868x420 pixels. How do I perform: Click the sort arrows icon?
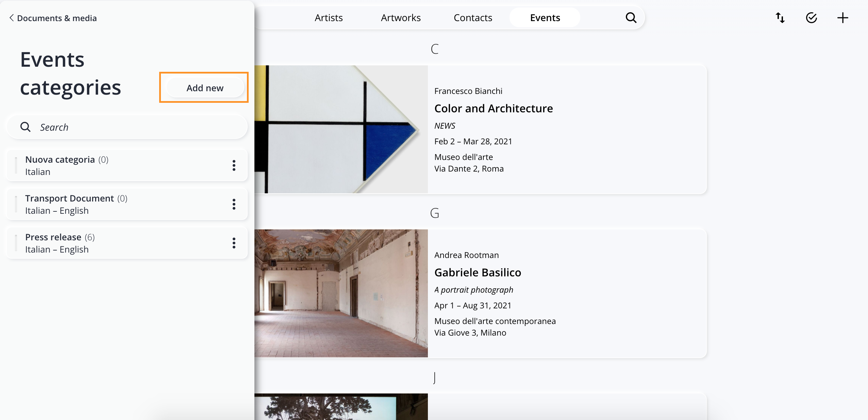780,18
